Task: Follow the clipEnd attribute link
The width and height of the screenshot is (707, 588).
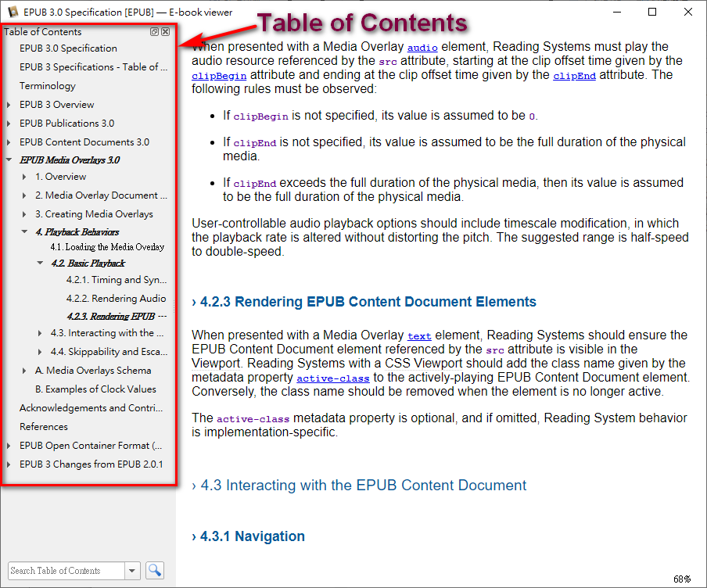Action: click(x=574, y=76)
